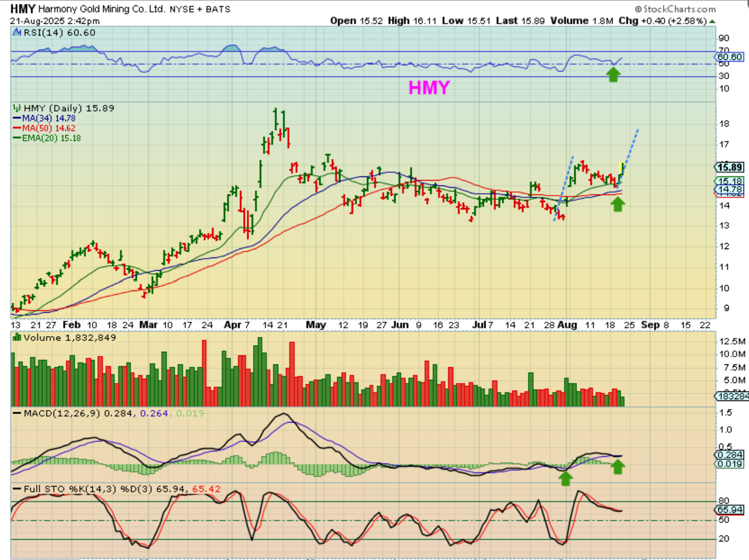Click the HMY ticker symbol in the header
749x560 pixels.
click(23, 9)
